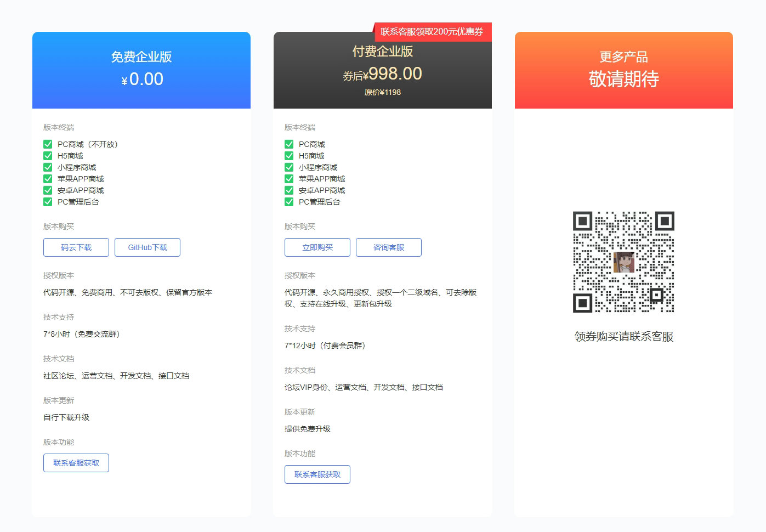Toggle 小程序商城 checkbox in free edition
Viewport: 766px width, 532px height.
[48, 167]
